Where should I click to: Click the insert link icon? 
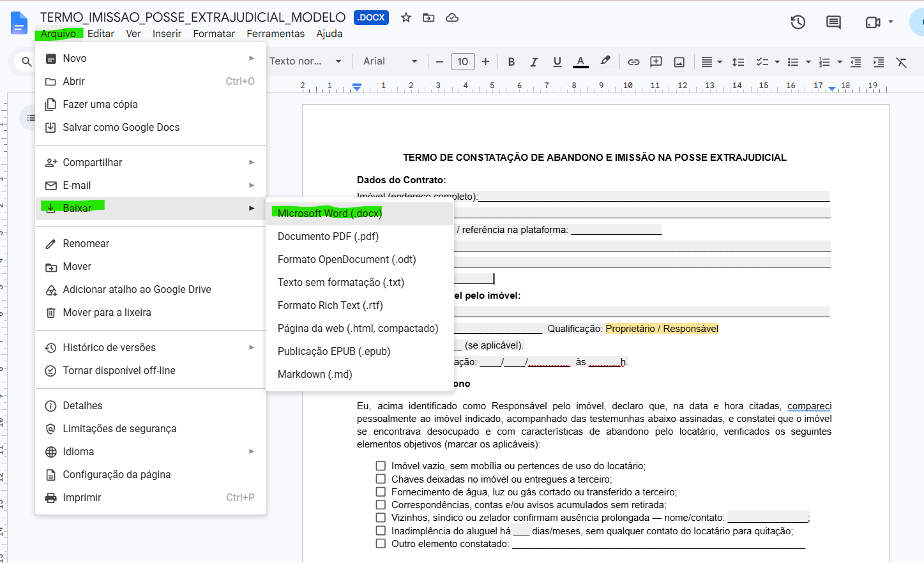pyautogui.click(x=633, y=62)
